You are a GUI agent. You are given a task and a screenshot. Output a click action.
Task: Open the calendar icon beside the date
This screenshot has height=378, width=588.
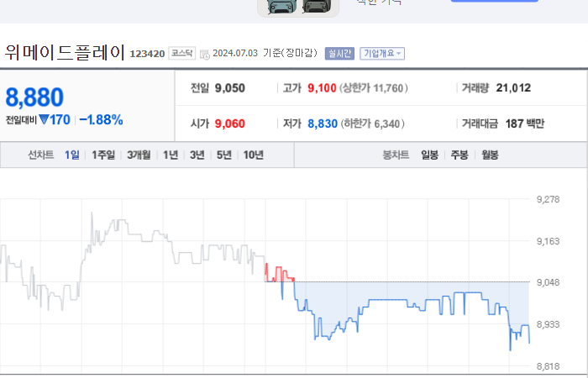point(205,55)
